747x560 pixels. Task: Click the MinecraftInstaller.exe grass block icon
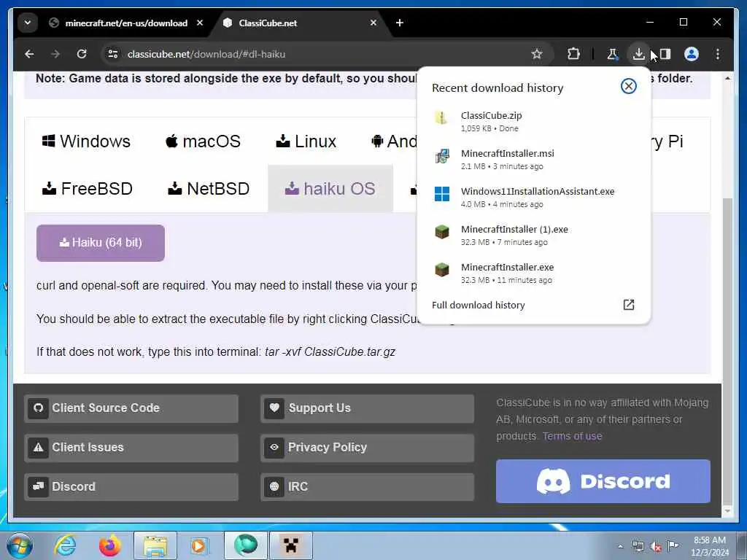click(441, 270)
